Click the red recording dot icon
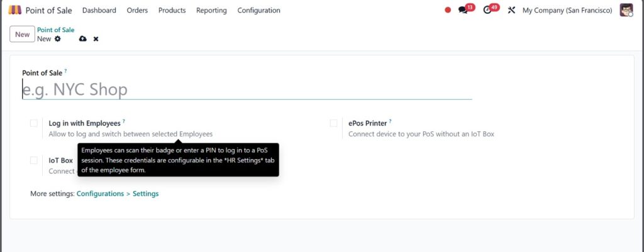This screenshot has height=252, width=644. click(448, 10)
